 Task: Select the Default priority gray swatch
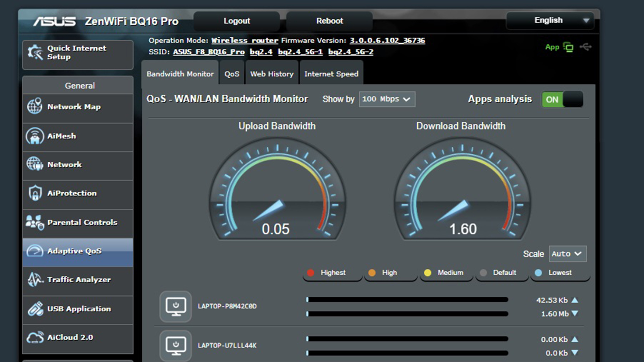(x=483, y=273)
